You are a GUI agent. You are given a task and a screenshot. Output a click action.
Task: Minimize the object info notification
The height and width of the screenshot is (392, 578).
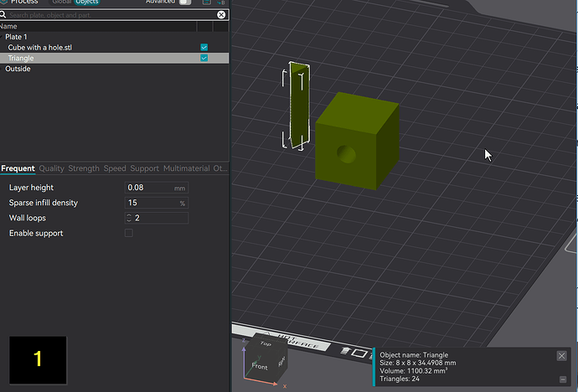(x=563, y=379)
